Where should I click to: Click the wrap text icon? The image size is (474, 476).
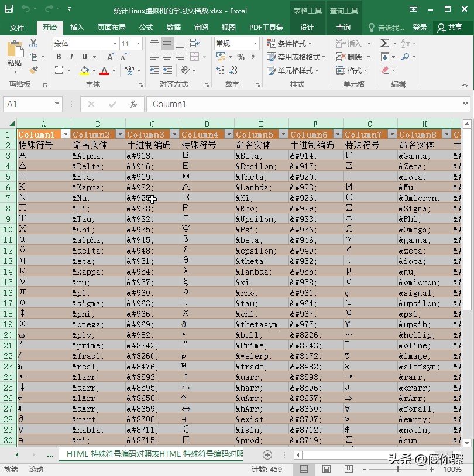pyautogui.click(x=194, y=43)
